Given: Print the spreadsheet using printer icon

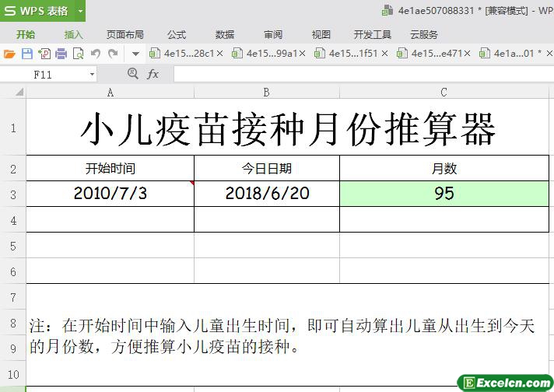Looking at the screenshot, I should click(61, 54).
